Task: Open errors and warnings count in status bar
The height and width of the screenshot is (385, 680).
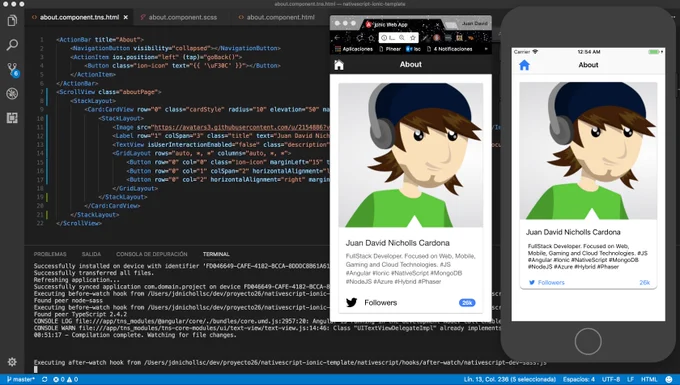Action: (65, 379)
